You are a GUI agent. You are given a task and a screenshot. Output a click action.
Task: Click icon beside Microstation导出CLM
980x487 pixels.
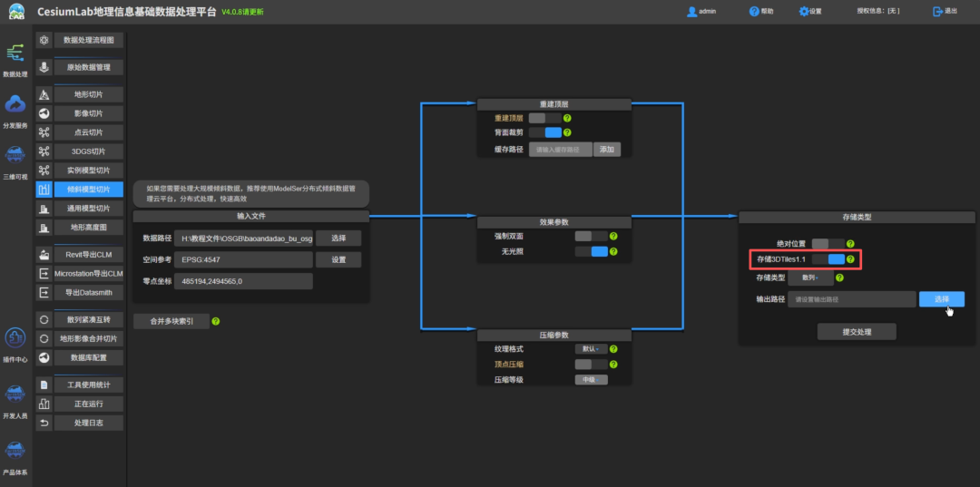(x=44, y=274)
